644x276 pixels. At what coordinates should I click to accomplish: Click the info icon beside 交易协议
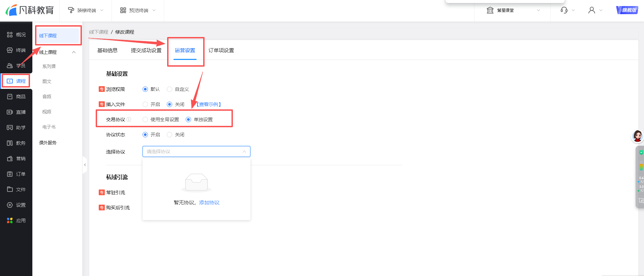click(129, 119)
